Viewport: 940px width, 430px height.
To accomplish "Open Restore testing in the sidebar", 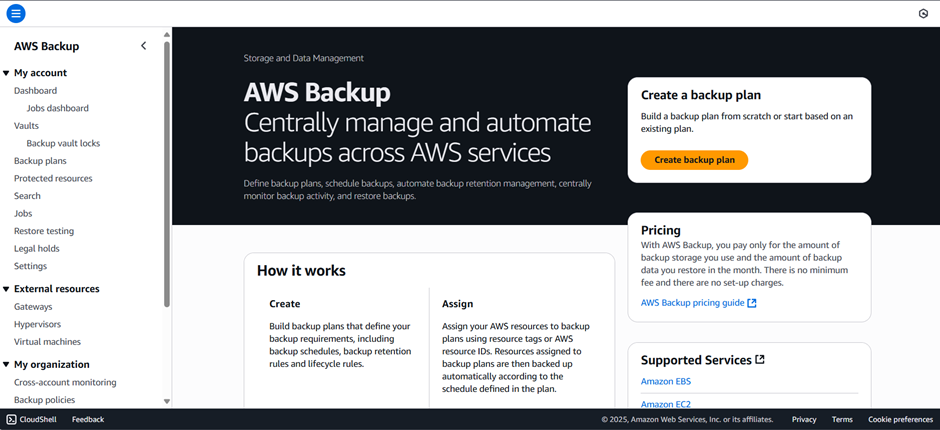I will [x=44, y=231].
